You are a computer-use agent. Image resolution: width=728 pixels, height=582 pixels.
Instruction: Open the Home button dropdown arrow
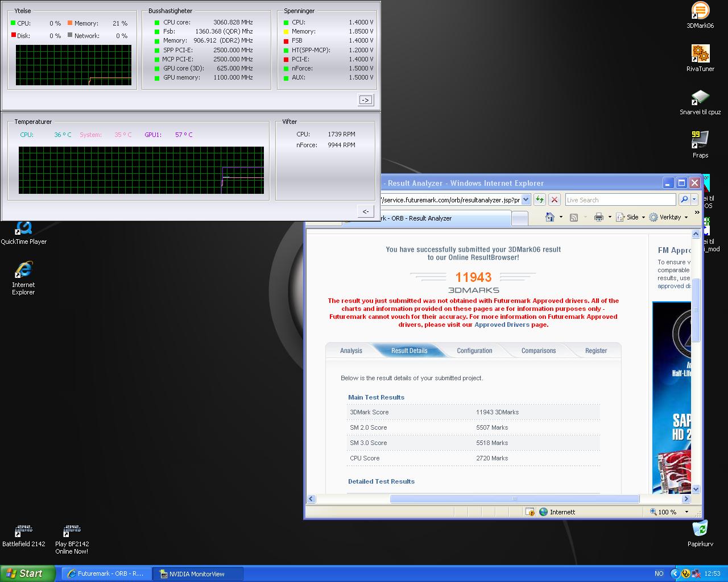pos(561,217)
